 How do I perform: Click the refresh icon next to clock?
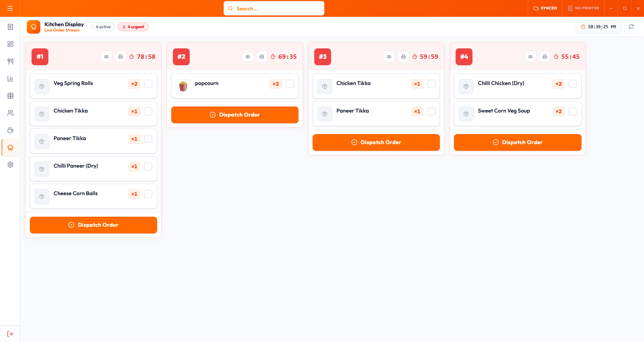pyautogui.click(x=631, y=27)
